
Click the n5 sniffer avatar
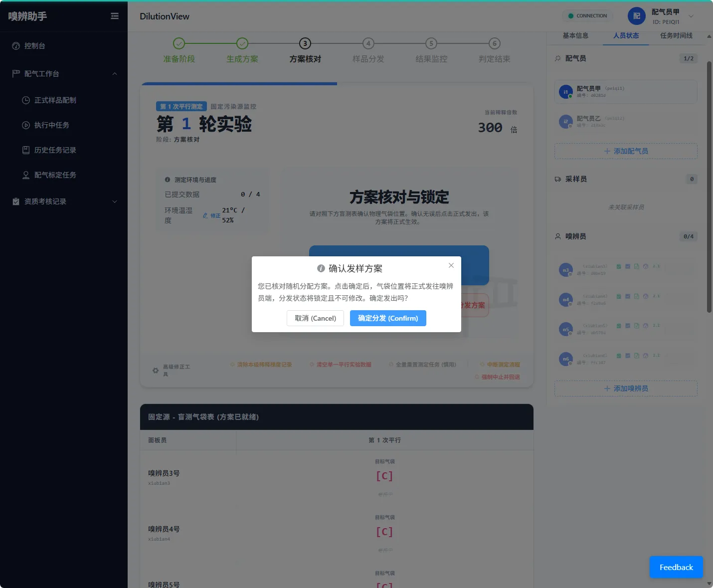(566, 329)
